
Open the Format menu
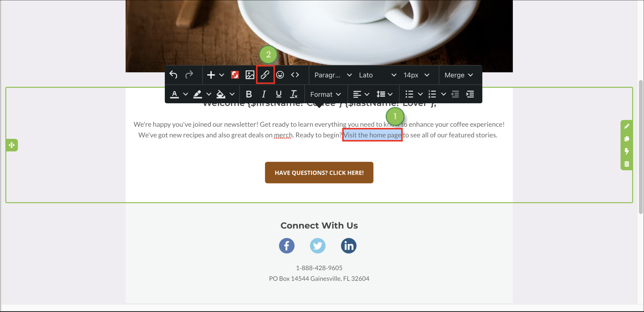(x=326, y=94)
